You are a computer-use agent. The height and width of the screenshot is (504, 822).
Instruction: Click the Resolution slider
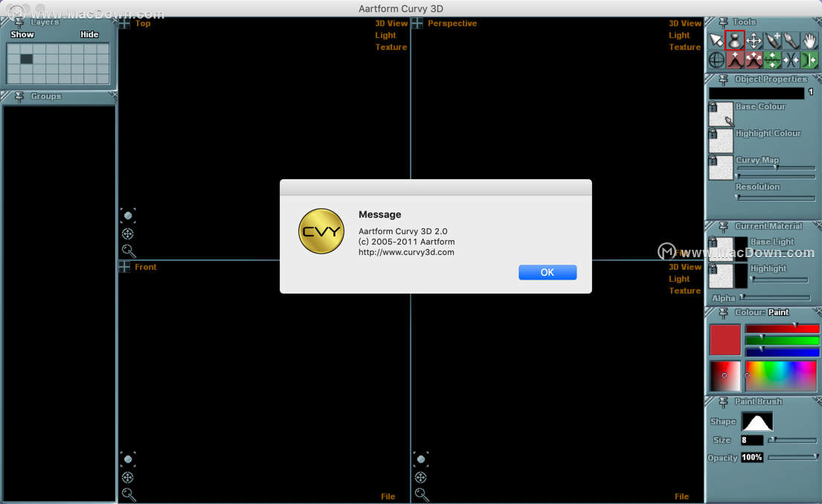pyautogui.click(x=776, y=198)
